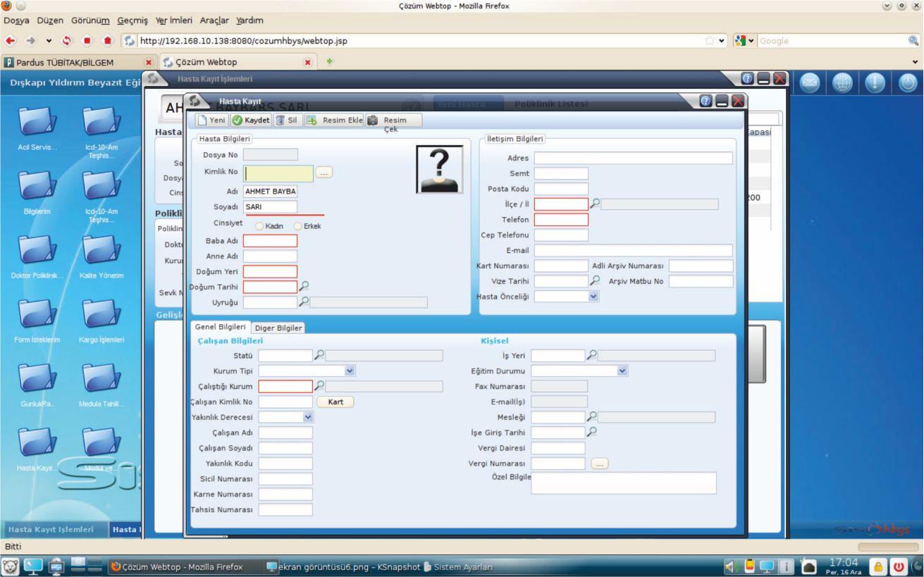This screenshot has width=924, height=577.
Task: Open the Görünüm menu
Action: pos(90,20)
